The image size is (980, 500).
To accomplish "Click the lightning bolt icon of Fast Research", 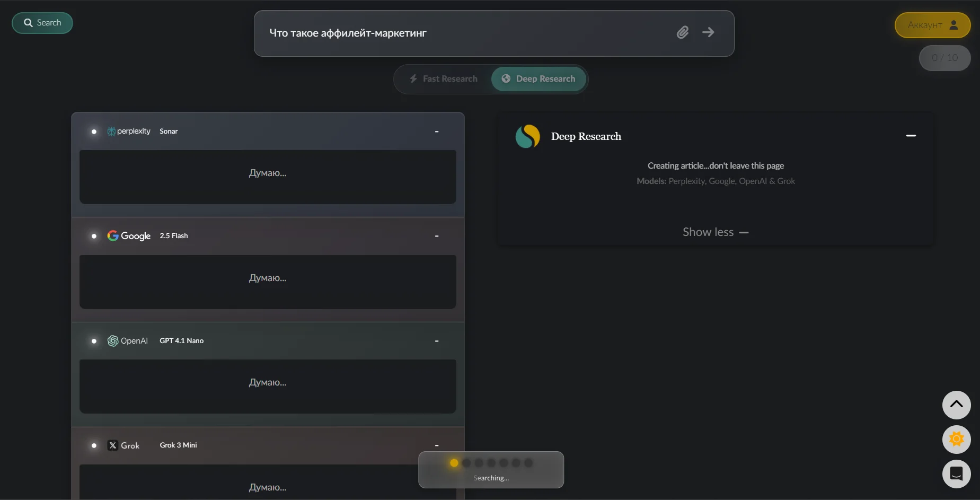I will pos(413,78).
